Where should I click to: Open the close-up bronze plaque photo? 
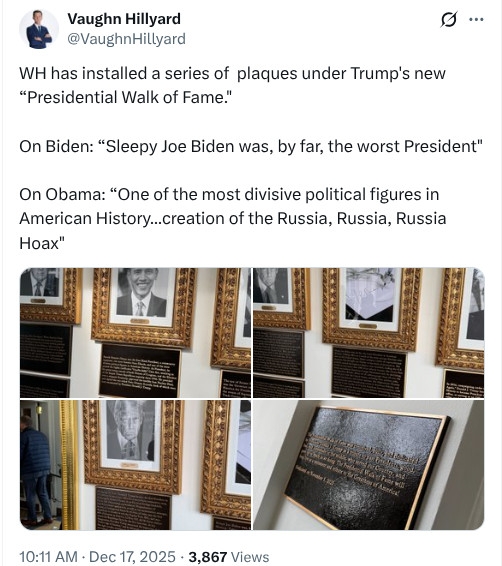point(368,465)
